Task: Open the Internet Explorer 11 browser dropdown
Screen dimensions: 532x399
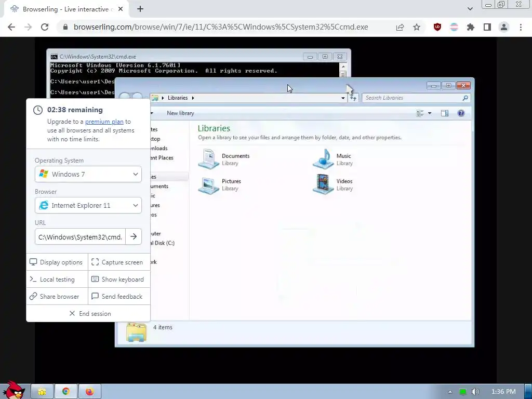Action: tap(88, 205)
